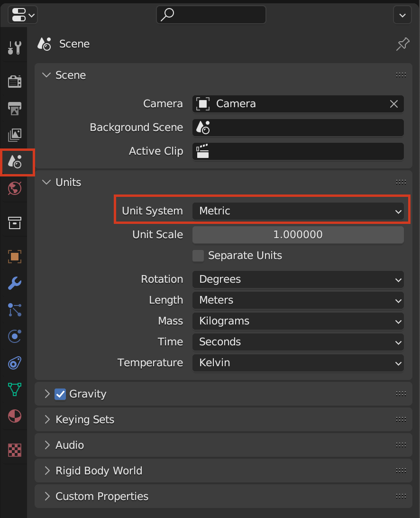Open the Rotation Degrees dropdown
The height and width of the screenshot is (518, 420).
click(x=298, y=279)
